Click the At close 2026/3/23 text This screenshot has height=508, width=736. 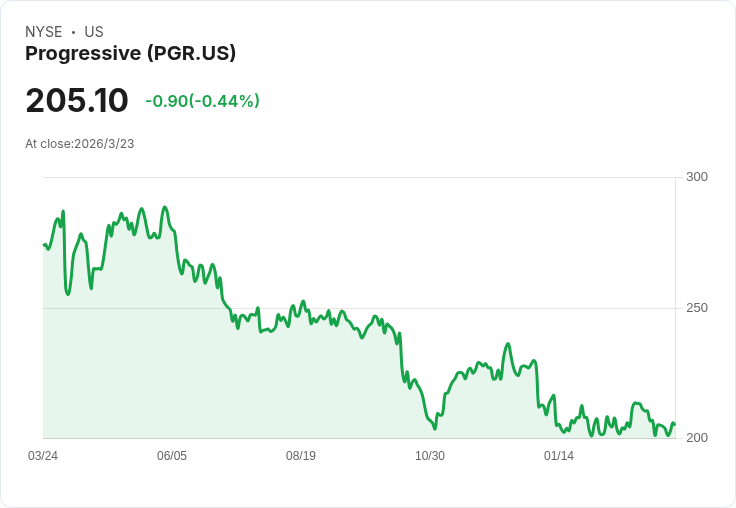(80, 143)
